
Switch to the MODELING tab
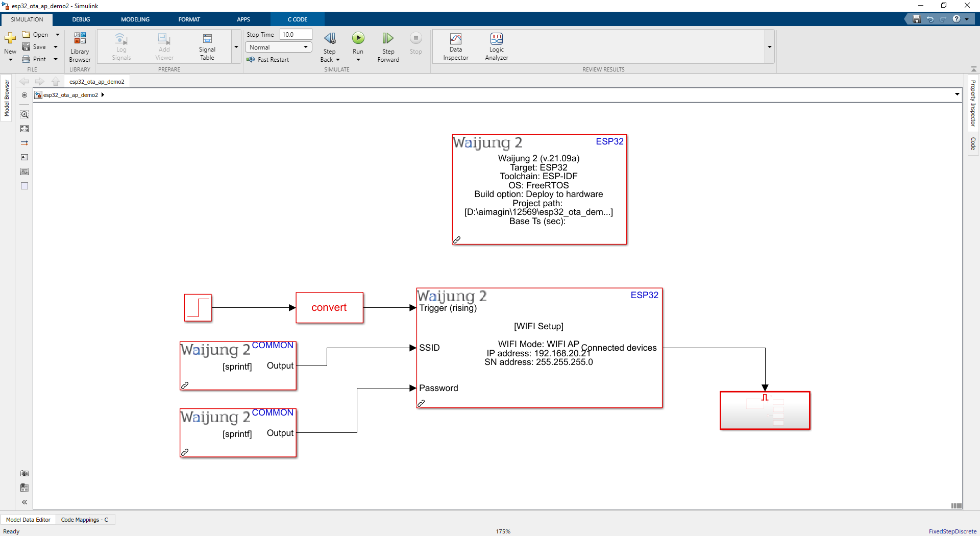tap(135, 19)
